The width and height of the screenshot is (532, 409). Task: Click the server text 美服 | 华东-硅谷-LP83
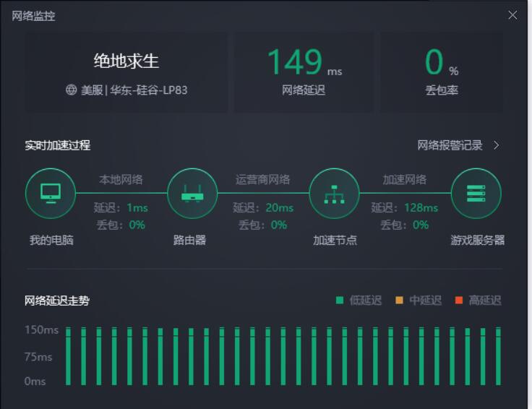click(x=134, y=90)
